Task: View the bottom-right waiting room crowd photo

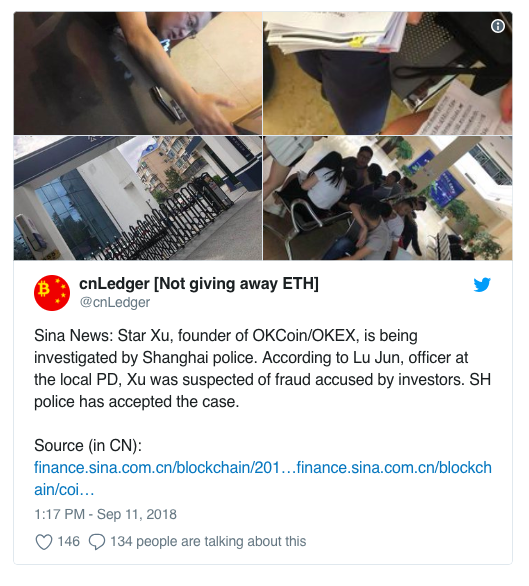Action: (x=388, y=198)
